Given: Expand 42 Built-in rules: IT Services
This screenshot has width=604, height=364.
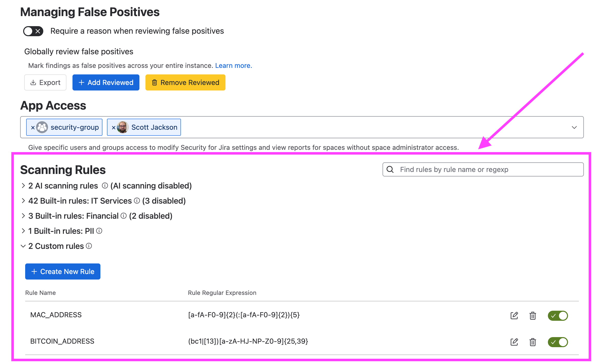Looking at the screenshot, I should coord(23,201).
